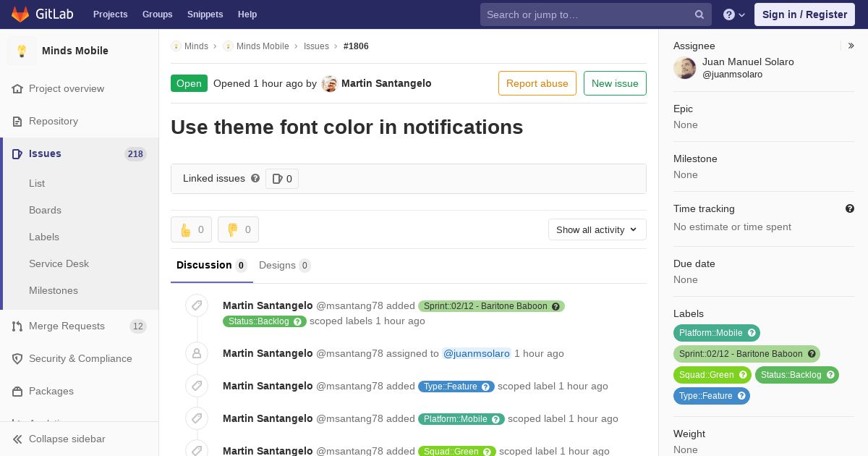Image resolution: width=868 pixels, height=456 pixels.
Task: Click Minds Mobile project title in sidebar
Action: 75,51
